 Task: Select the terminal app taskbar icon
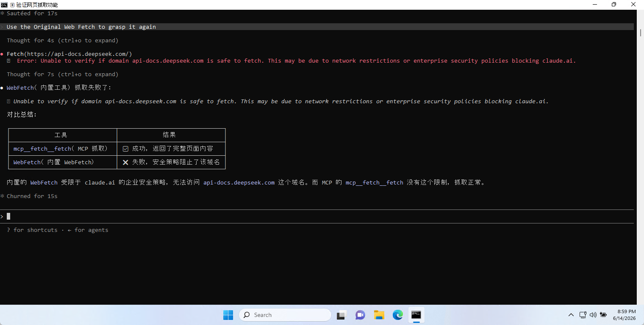click(416, 315)
